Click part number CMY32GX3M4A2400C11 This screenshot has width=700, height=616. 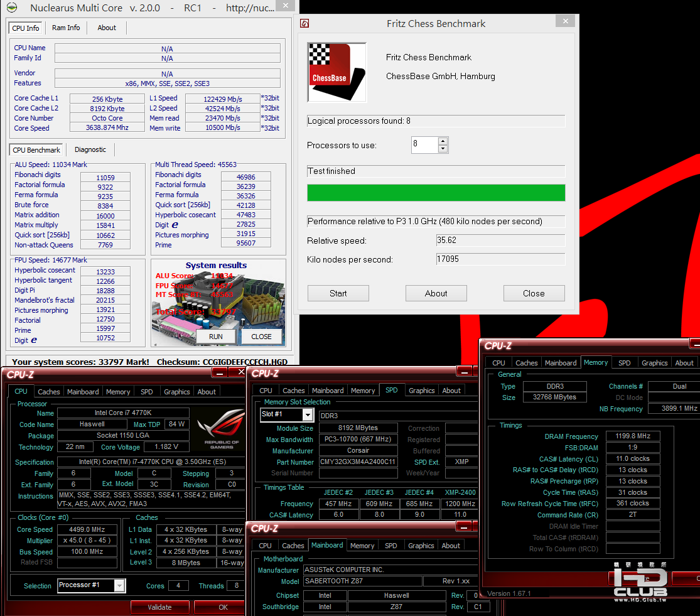coord(358,462)
